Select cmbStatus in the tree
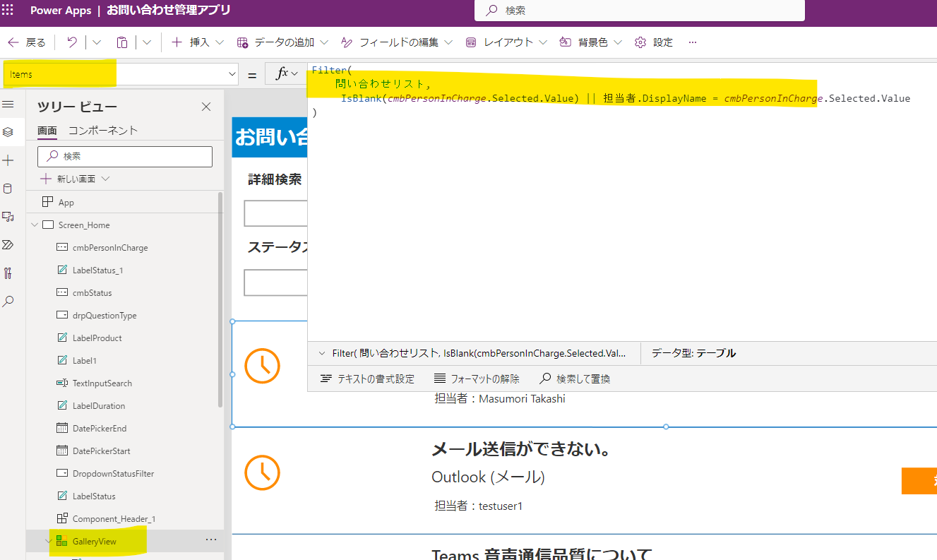The width and height of the screenshot is (937, 560). coord(92,293)
